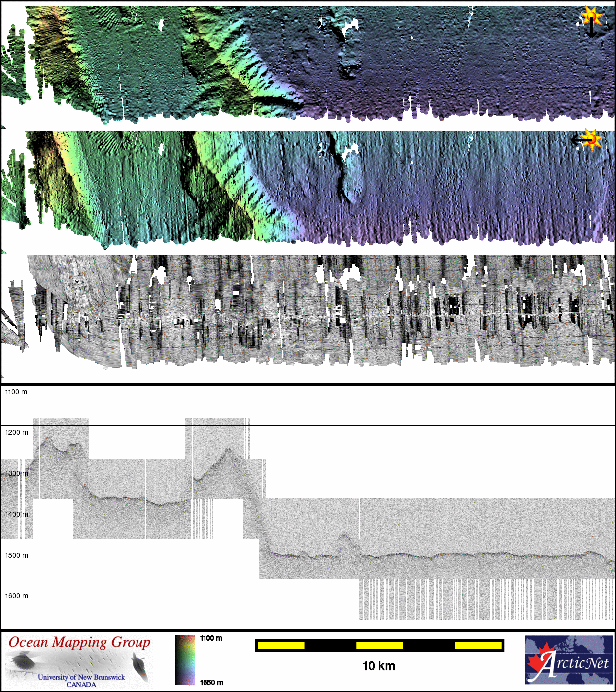616x692 pixels.
Task: Click the "10 km" scale bar label
Action: click(x=378, y=666)
